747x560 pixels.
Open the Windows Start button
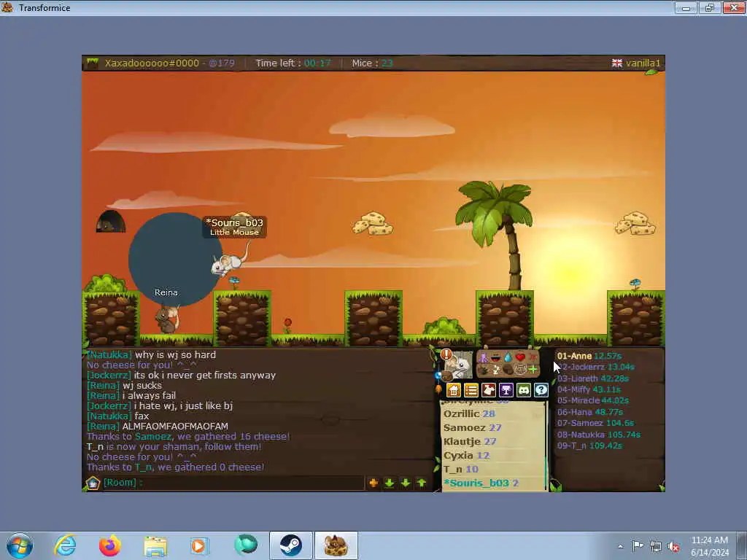tap(20, 545)
